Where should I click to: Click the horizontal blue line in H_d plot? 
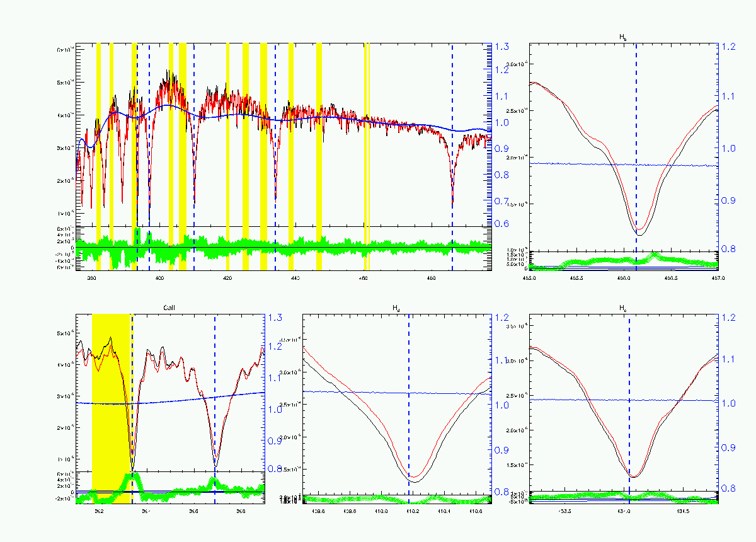397,393
